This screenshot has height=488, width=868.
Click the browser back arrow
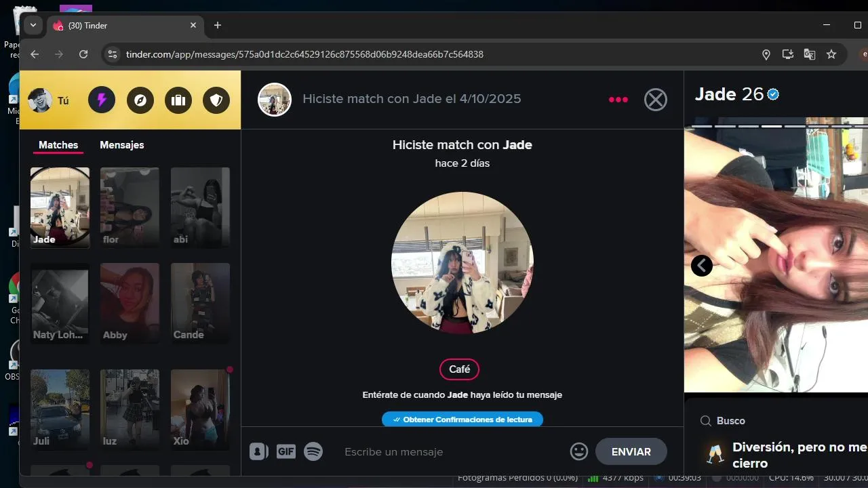coord(35,54)
